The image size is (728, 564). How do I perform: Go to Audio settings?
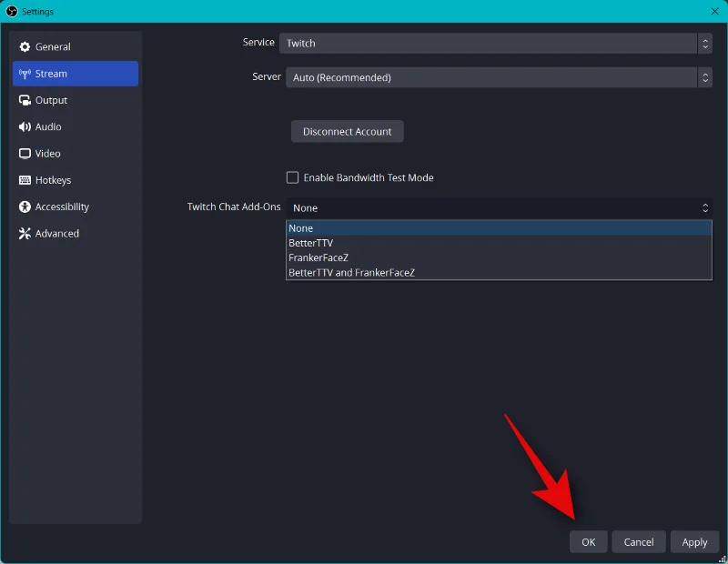coord(76,126)
